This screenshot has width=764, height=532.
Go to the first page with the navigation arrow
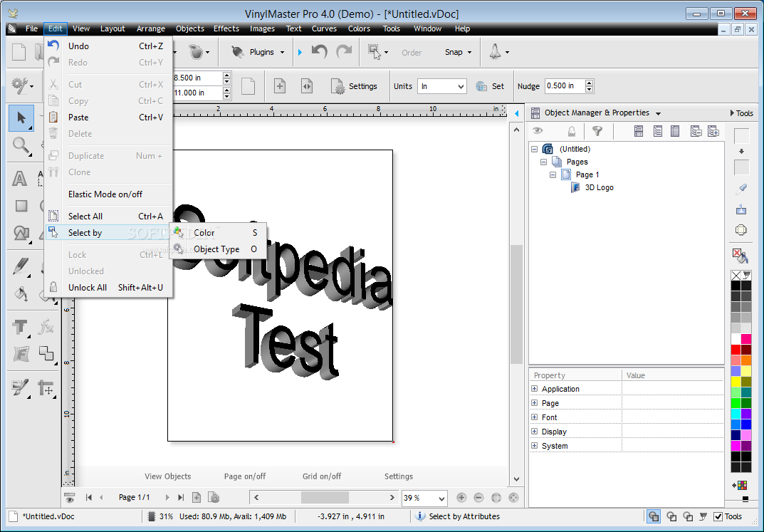click(89, 497)
